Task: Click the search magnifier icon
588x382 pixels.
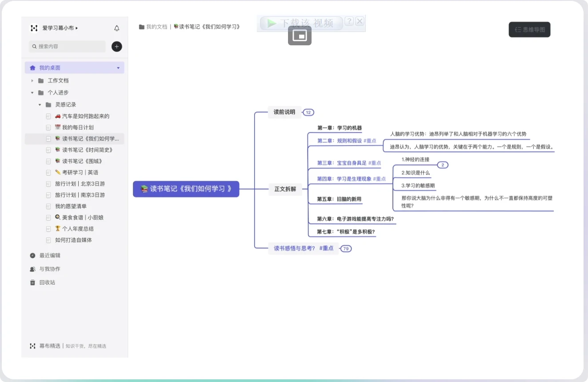Action: [x=34, y=46]
